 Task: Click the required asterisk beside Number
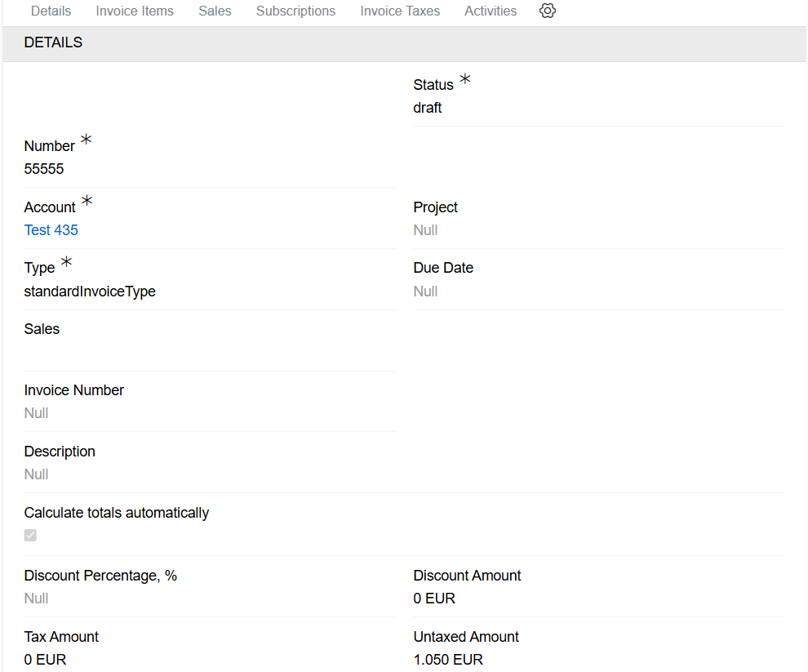(x=86, y=140)
